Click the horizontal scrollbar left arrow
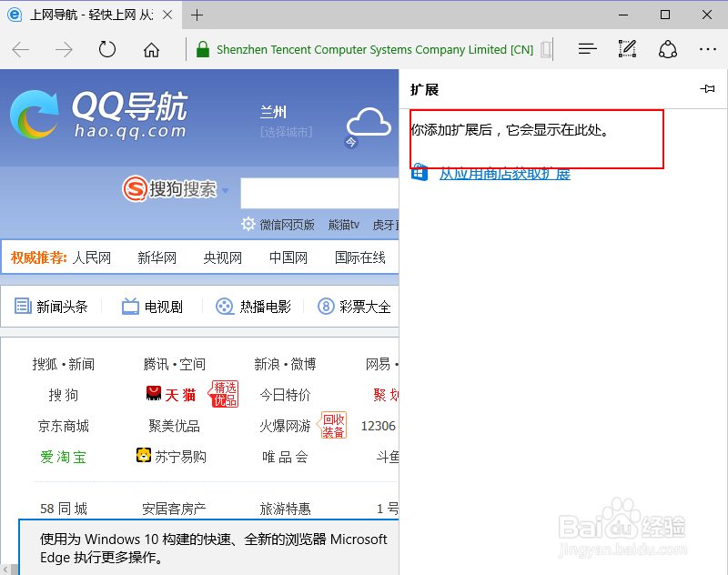 [x=5, y=570]
